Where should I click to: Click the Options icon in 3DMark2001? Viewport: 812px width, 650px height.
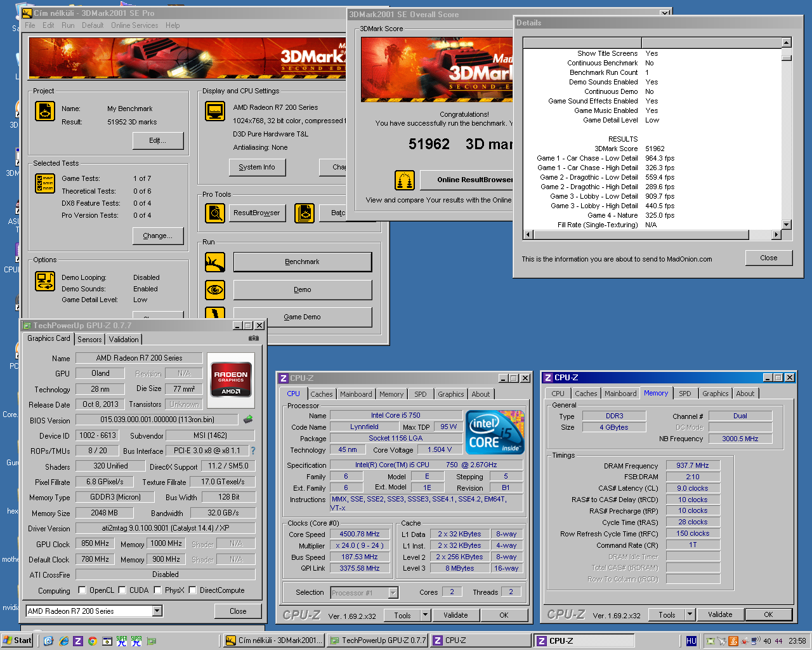(x=44, y=281)
